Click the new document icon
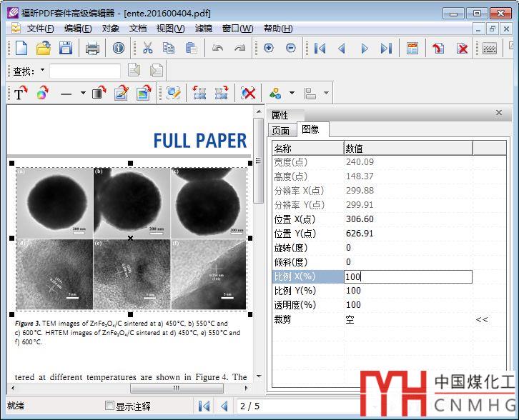The width and height of the screenshot is (519, 420). [x=21, y=48]
